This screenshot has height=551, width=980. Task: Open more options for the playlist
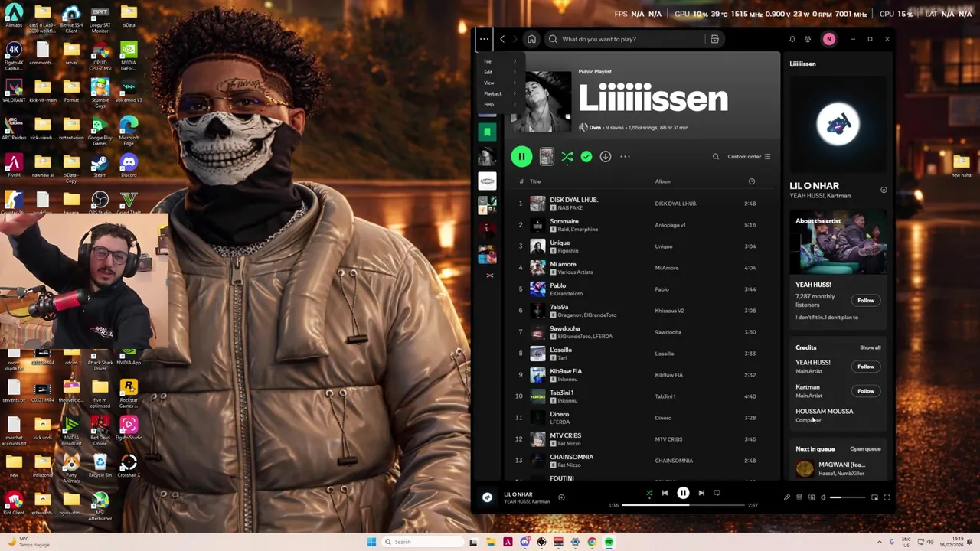(625, 156)
